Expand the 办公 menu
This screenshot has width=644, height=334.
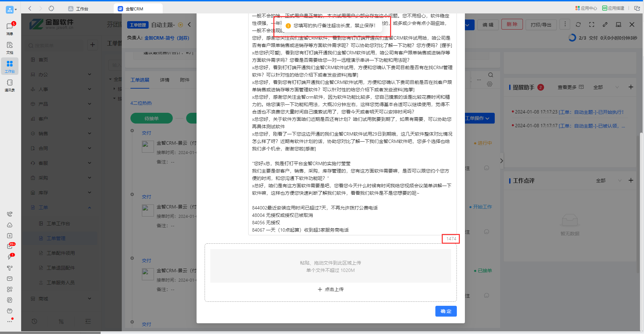61,75
